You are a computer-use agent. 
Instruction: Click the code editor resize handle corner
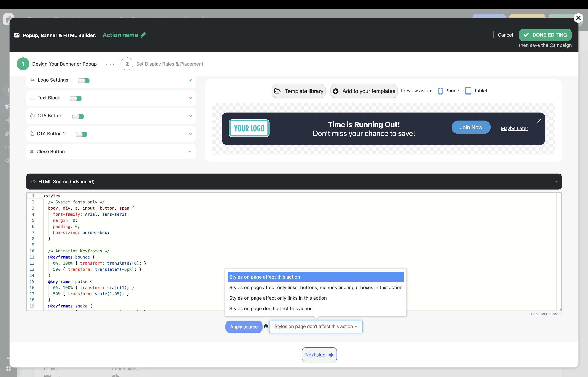coord(559,309)
